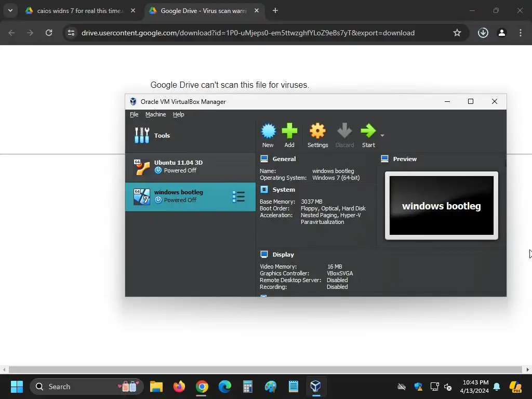
Task: Open the Tools entry in VirtualBox sidebar
Action: coord(190,136)
